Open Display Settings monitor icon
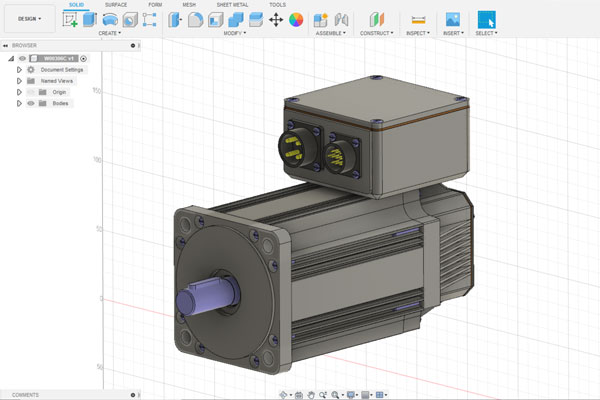The height and width of the screenshot is (400, 600). pos(351,395)
